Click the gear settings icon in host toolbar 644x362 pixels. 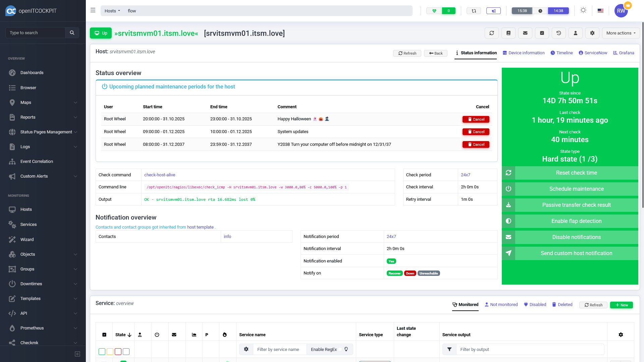[x=592, y=33]
